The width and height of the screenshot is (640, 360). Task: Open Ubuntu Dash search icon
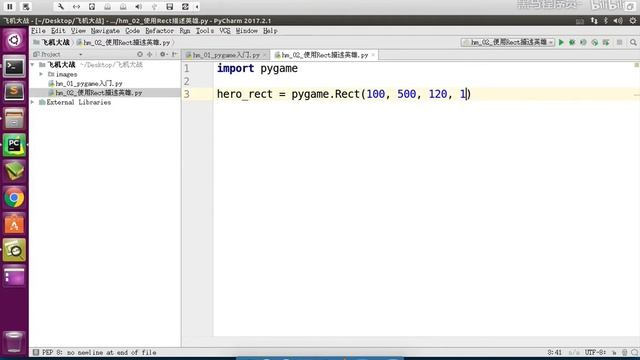click(x=14, y=40)
